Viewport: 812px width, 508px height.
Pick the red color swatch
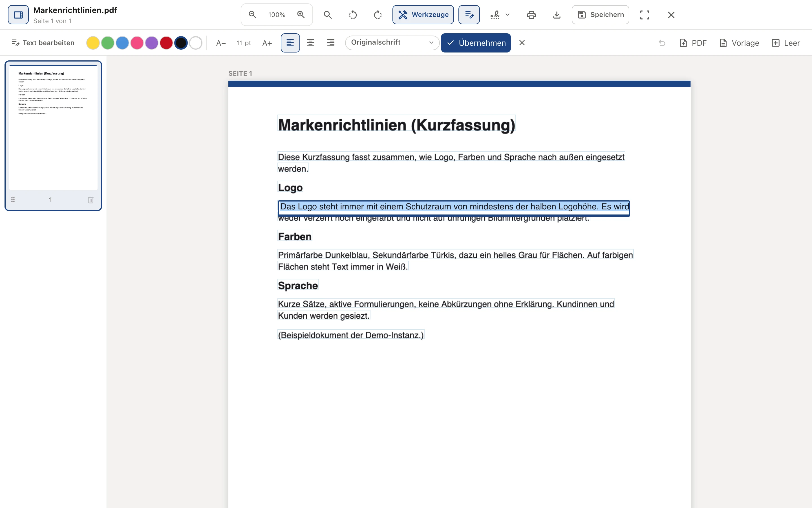pyautogui.click(x=166, y=43)
